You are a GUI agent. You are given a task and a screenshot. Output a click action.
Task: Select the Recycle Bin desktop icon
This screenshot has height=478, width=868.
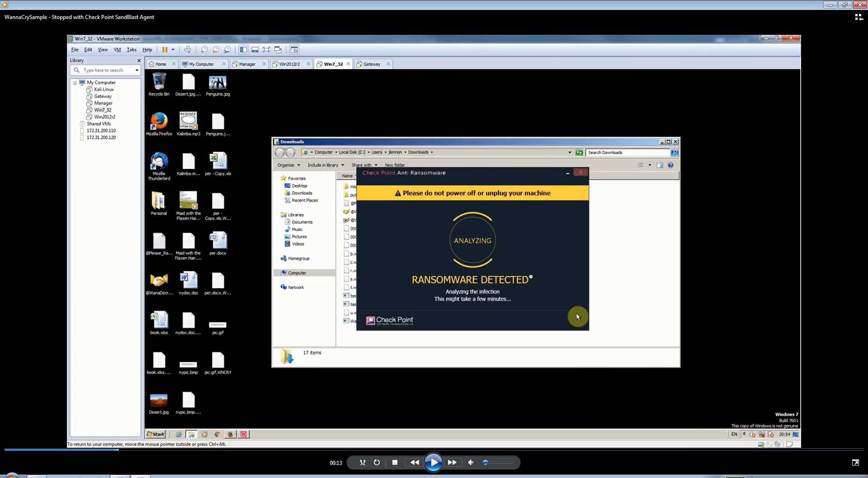click(159, 85)
